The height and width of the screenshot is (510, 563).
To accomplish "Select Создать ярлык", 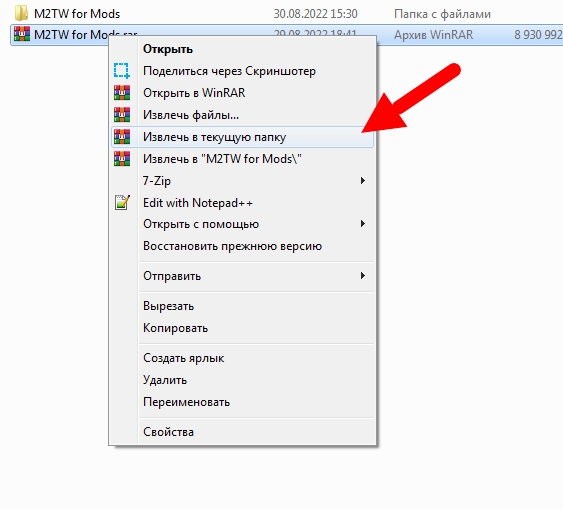I will pos(183,358).
